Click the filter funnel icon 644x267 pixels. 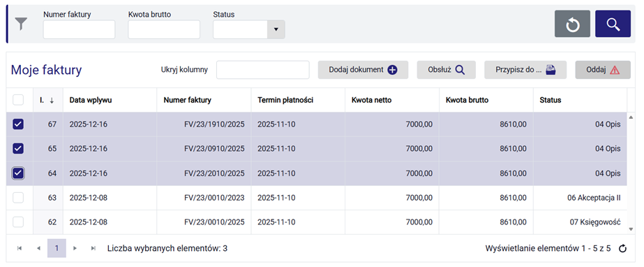(x=21, y=24)
